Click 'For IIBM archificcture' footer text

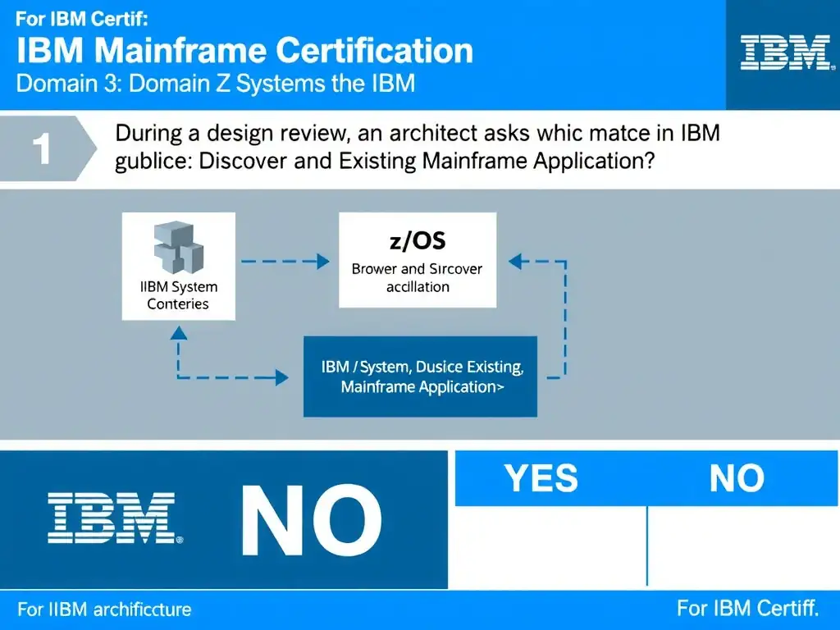[104, 609]
